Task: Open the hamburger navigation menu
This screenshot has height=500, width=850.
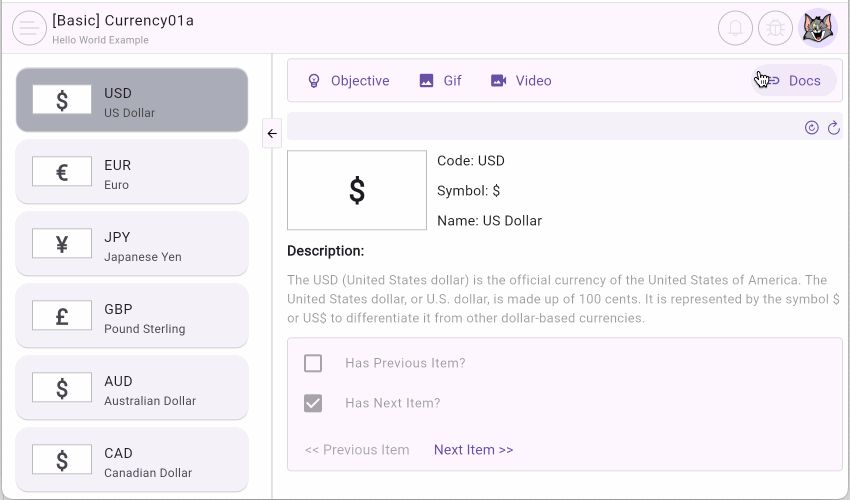Action: 29,28
